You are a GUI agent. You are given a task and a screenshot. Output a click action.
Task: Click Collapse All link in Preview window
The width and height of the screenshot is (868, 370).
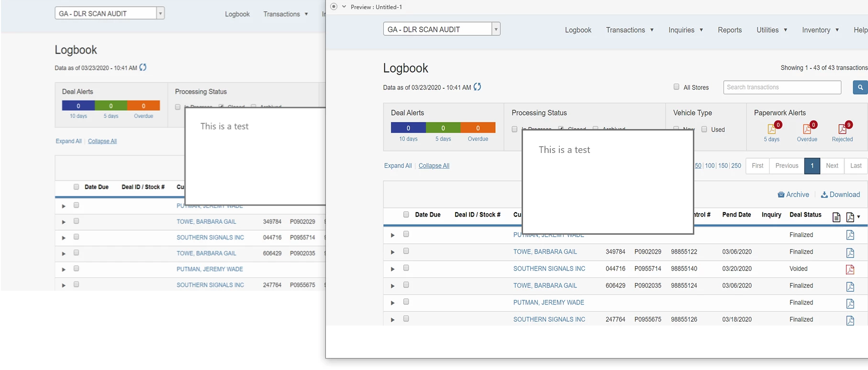coord(434,166)
